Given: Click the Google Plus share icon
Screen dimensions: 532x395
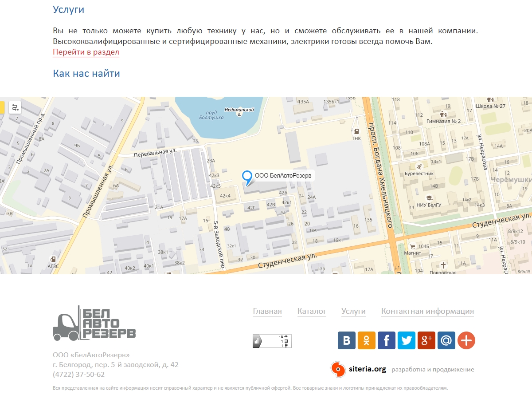Looking at the screenshot, I should 426,340.
